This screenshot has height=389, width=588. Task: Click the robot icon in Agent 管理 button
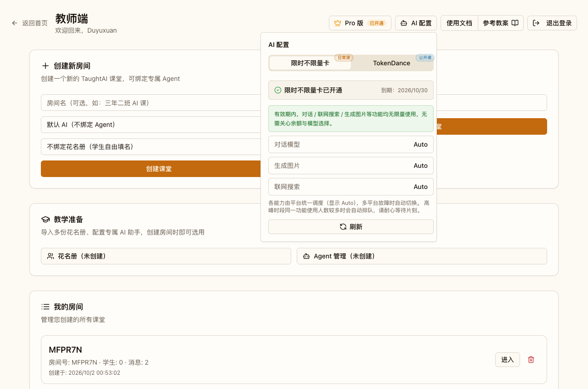[306, 256]
